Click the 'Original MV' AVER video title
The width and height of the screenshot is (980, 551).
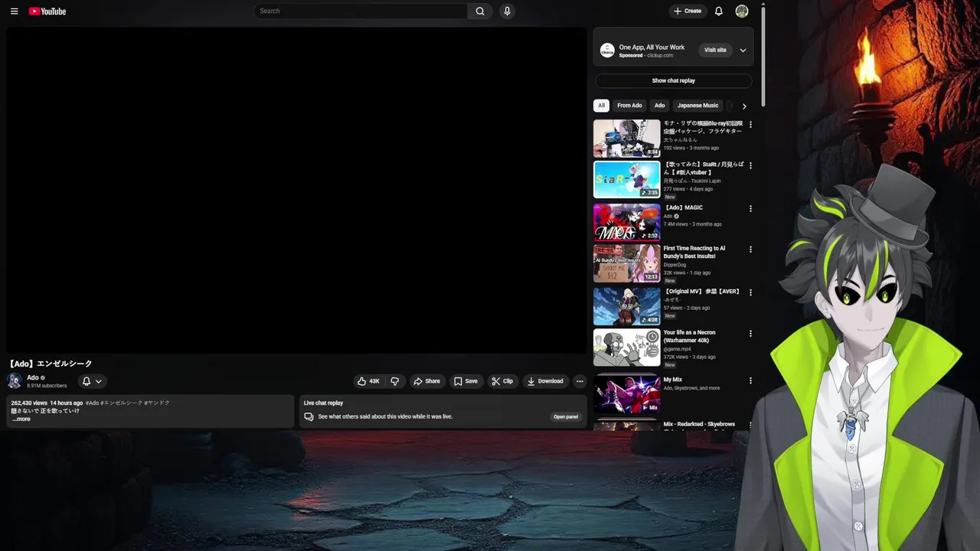[701, 292]
